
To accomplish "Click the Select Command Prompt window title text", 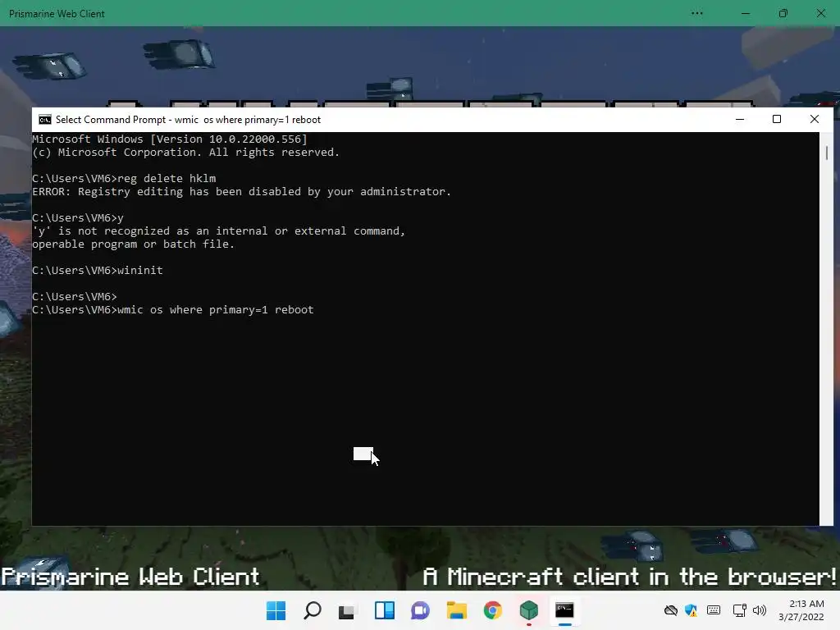I will [188, 120].
